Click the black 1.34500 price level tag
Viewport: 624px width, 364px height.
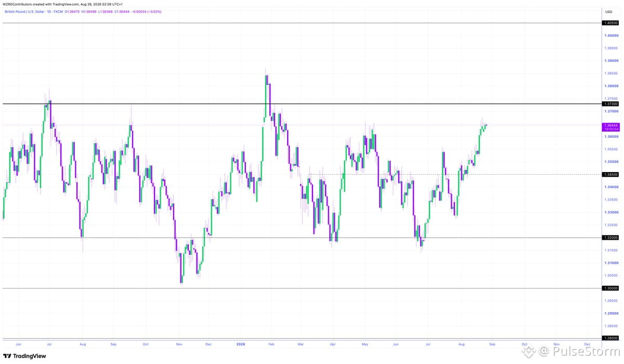tap(610, 174)
